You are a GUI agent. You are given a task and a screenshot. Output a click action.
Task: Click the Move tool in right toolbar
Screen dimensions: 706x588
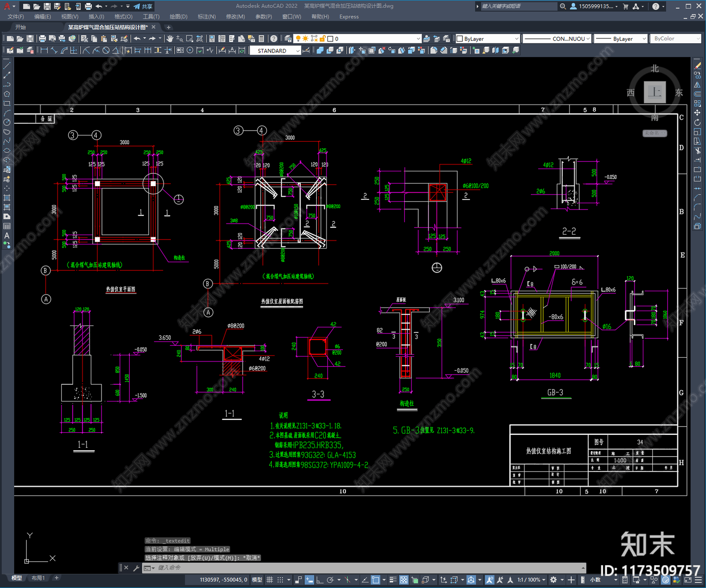698,113
